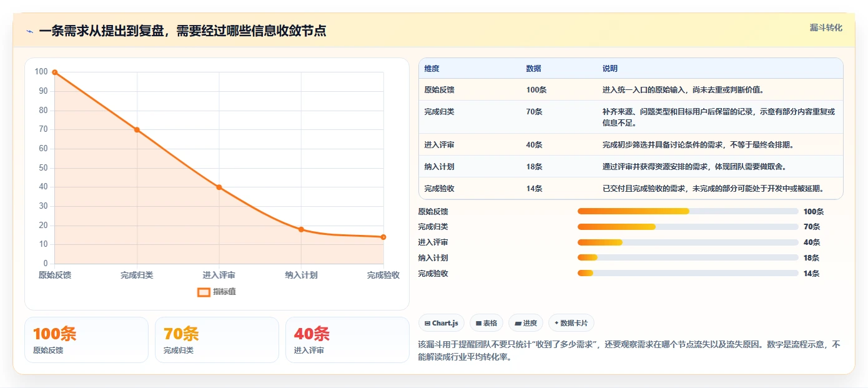Image resolution: width=868 pixels, height=388 pixels.
Task: Click the footnote paragraph starting 该漏斗用于提醒团队
Action: pyautogui.click(x=629, y=351)
